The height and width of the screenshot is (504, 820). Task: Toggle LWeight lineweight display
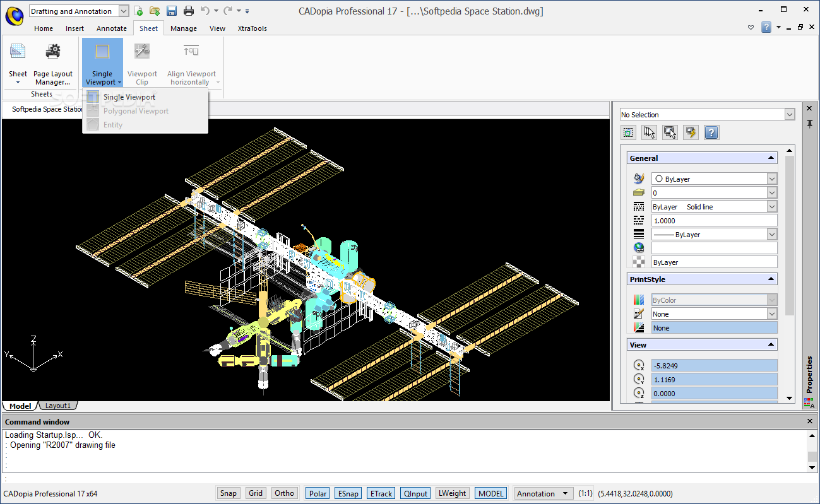pyautogui.click(x=452, y=493)
